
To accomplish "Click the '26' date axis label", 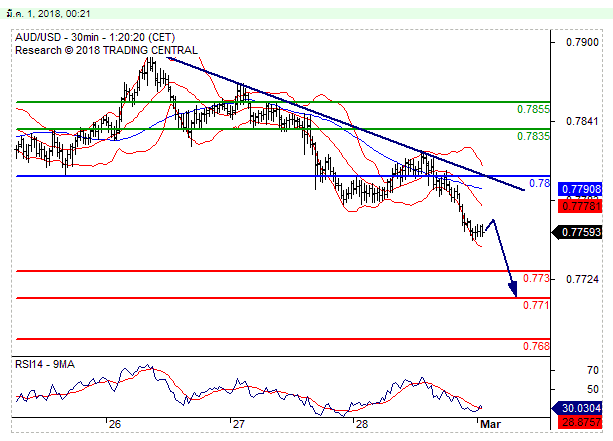I will [x=115, y=424].
